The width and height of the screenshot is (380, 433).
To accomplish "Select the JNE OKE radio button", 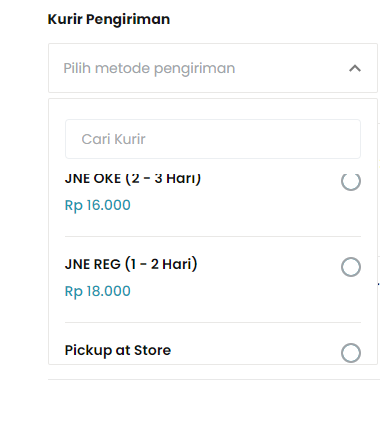I will [x=351, y=182].
